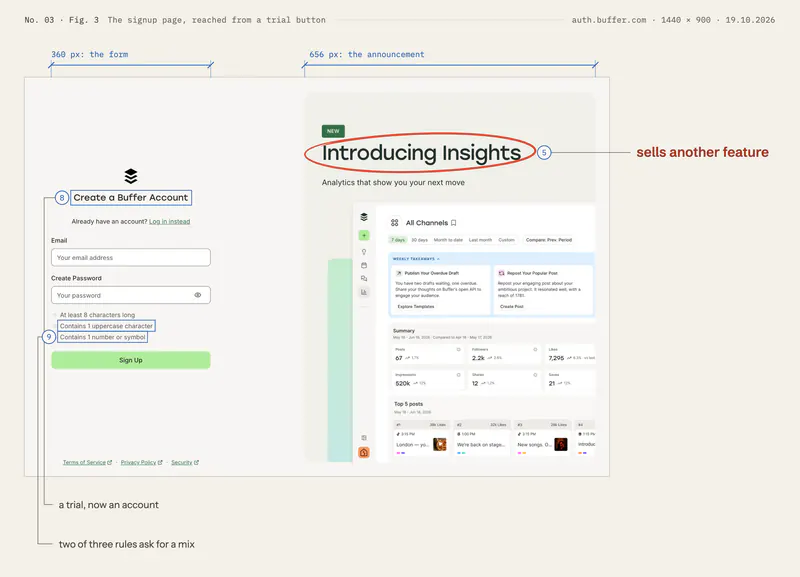Click the info icon on the Posts card
This screenshot has height=577, width=800.
458,349
